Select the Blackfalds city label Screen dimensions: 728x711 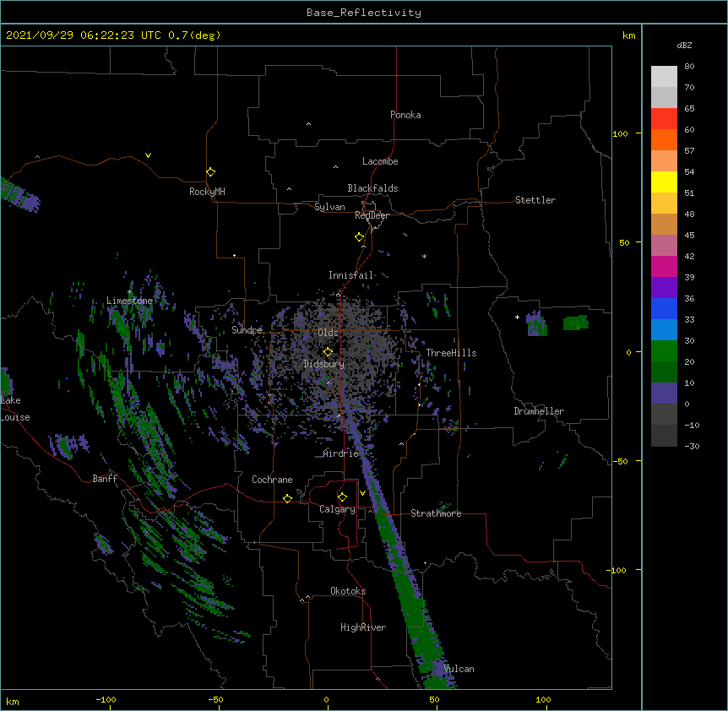(372, 188)
